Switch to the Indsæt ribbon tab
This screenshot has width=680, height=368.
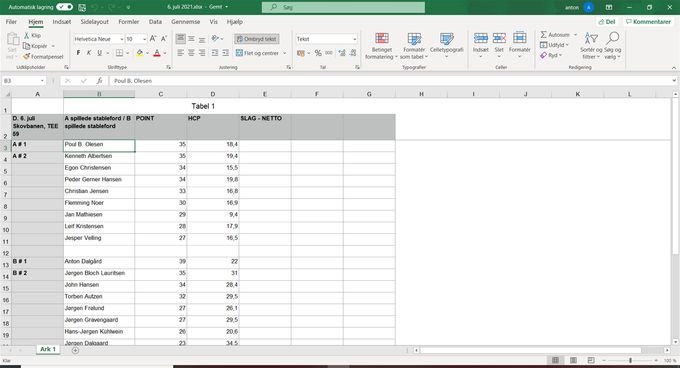click(62, 22)
